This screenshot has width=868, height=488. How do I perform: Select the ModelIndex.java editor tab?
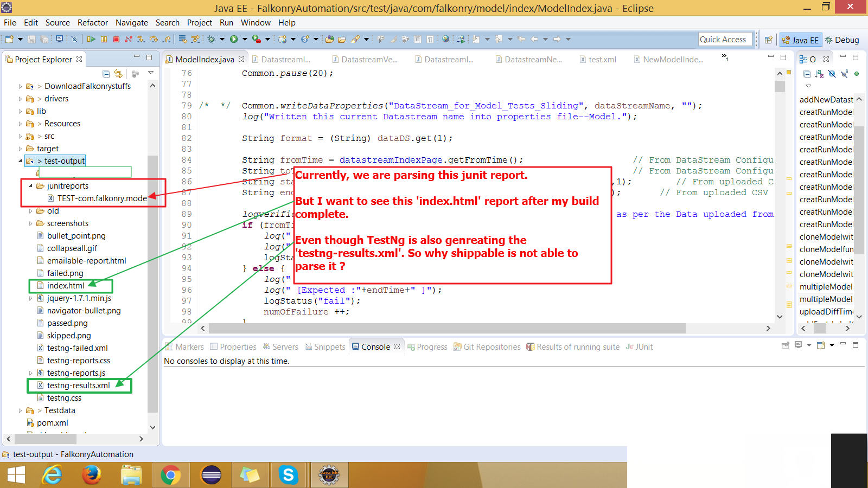click(205, 59)
